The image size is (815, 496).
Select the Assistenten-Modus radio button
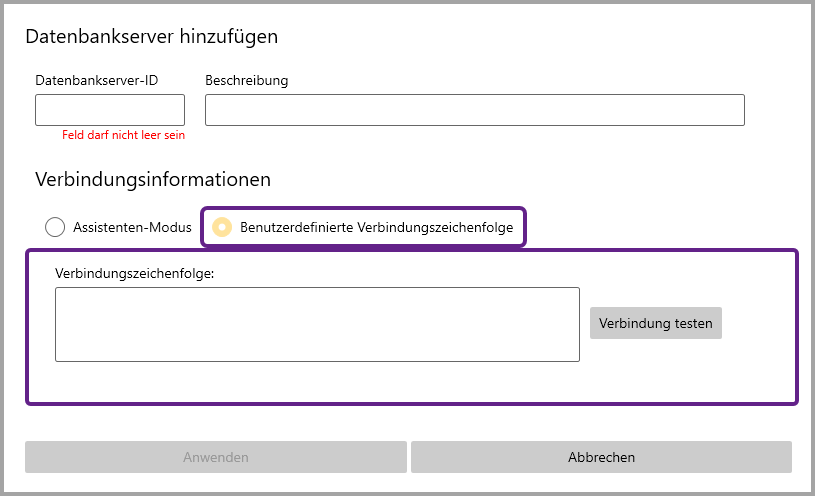click(x=55, y=227)
